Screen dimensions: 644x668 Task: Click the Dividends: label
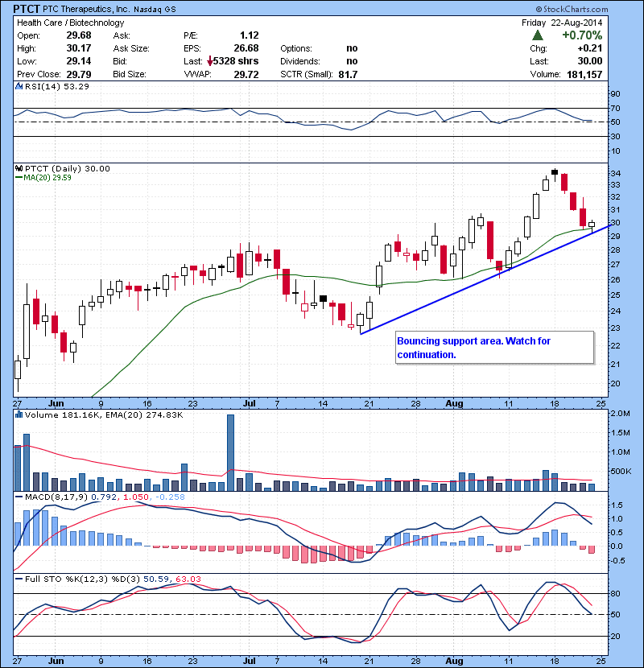tap(300, 61)
